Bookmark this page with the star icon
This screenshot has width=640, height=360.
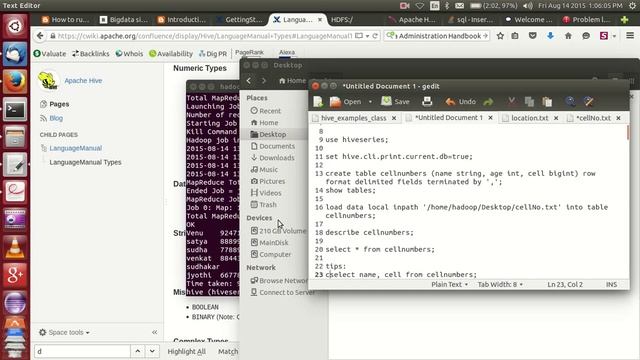click(x=500, y=36)
